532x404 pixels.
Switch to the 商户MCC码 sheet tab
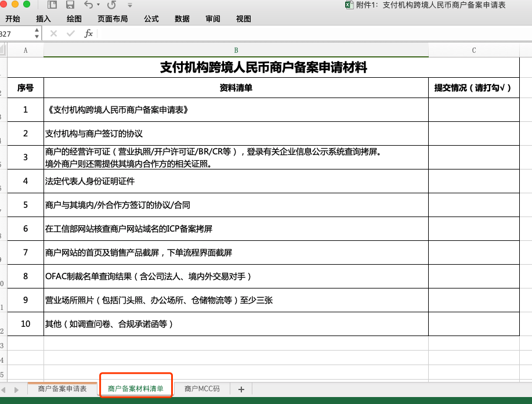pyautogui.click(x=202, y=389)
